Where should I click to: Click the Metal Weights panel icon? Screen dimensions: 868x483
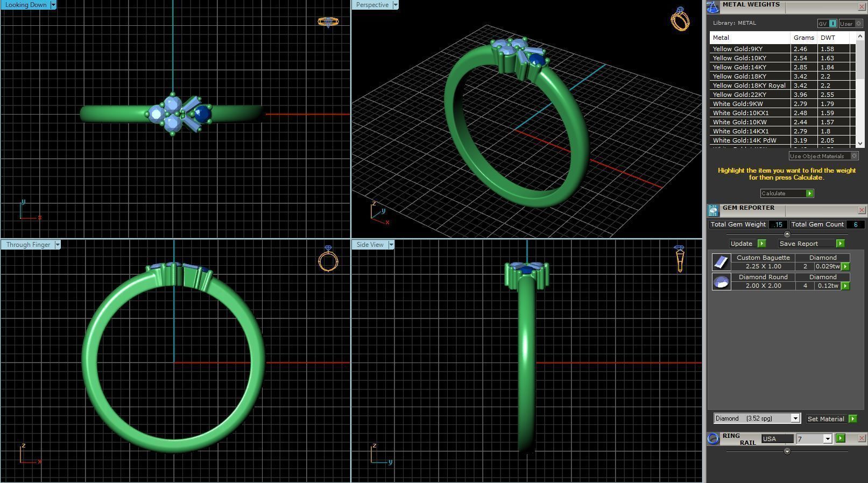coord(713,7)
